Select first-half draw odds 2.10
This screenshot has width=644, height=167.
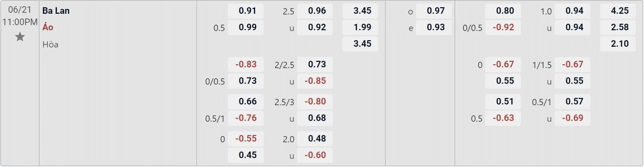[x=618, y=44]
